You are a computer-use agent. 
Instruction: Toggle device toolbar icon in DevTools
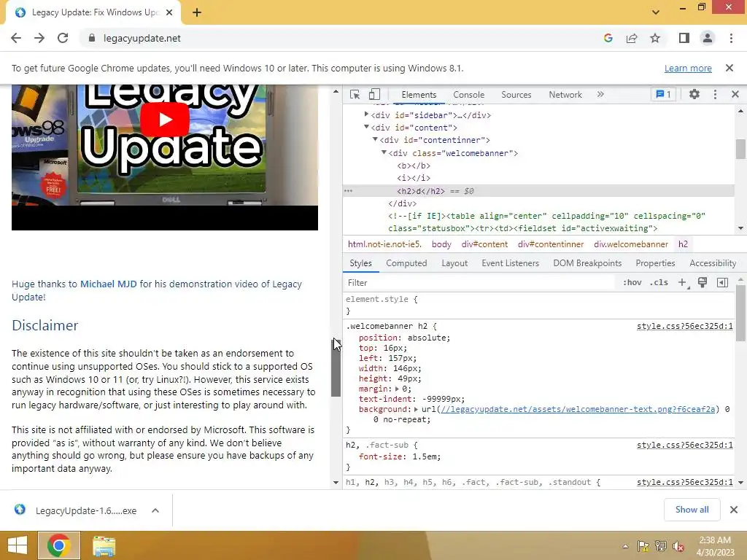coord(374,94)
